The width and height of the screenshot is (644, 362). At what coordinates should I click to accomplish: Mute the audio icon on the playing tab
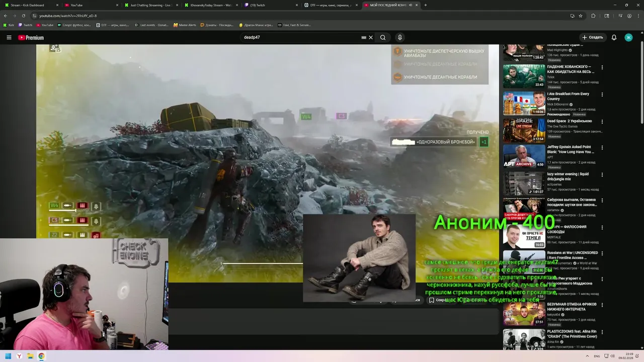(x=411, y=5)
